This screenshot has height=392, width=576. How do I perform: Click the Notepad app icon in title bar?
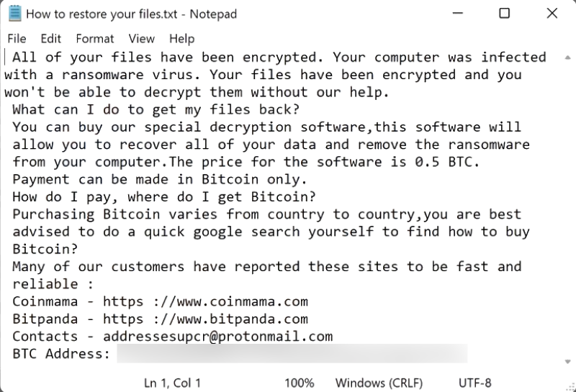(x=15, y=14)
